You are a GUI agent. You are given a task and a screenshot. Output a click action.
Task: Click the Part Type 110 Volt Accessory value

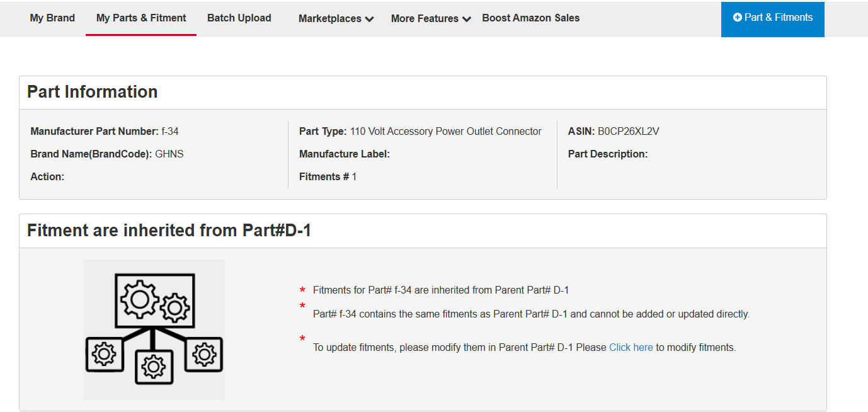445,131
